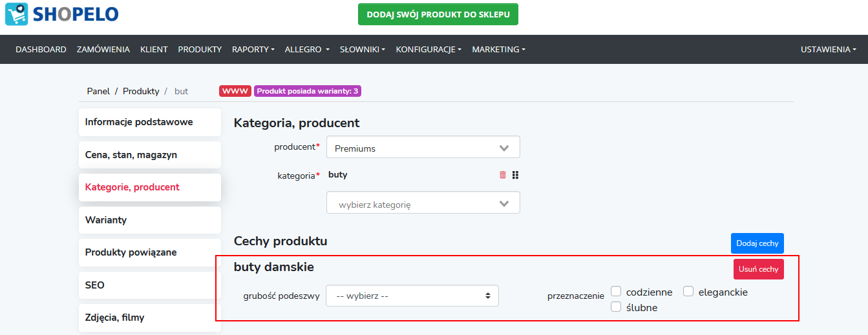Open the USTAWIENIA menu
Viewport: 868px width, 335px height.
(829, 49)
